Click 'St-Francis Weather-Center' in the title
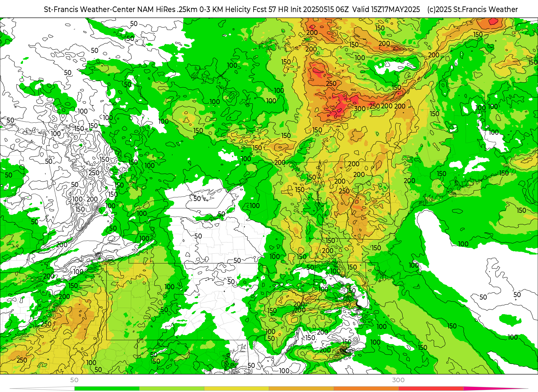Screen dimensions: 538x392 point(90,10)
